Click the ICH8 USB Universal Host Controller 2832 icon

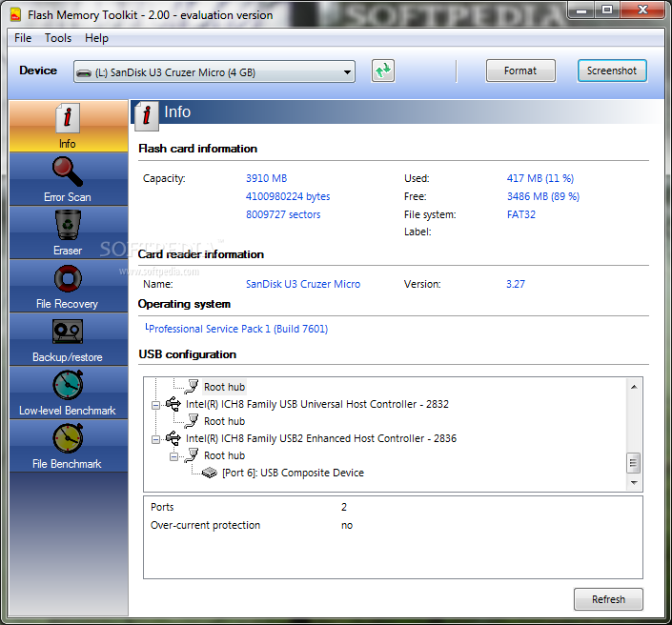(x=173, y=404)
